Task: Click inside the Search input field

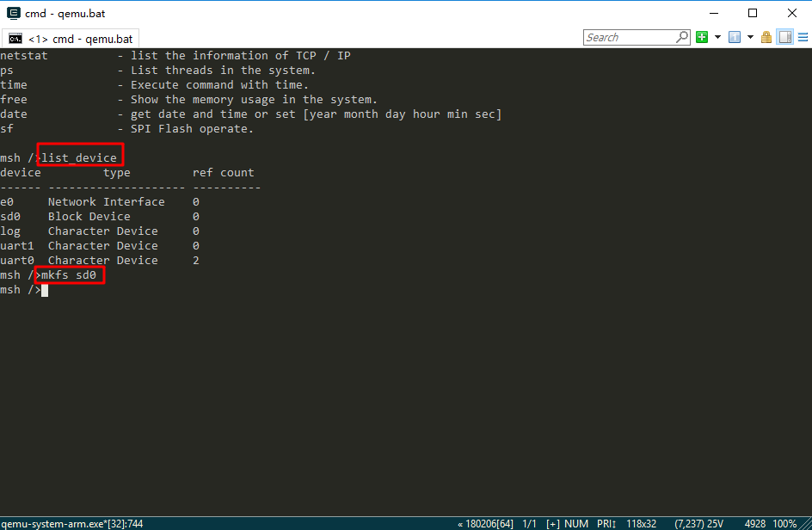Action: (628, 37)
